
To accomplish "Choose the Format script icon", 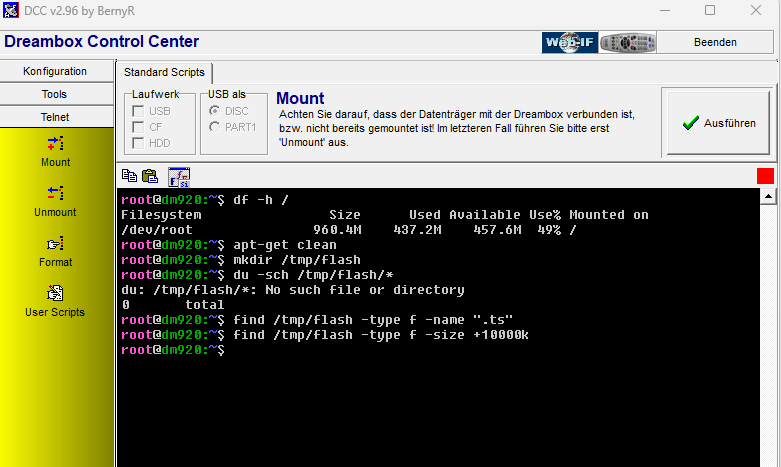I will click(x=55, y=243).
